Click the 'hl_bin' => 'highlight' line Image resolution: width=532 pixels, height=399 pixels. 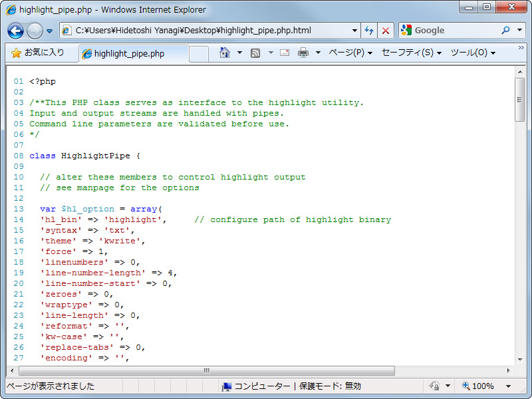[103, 220]
